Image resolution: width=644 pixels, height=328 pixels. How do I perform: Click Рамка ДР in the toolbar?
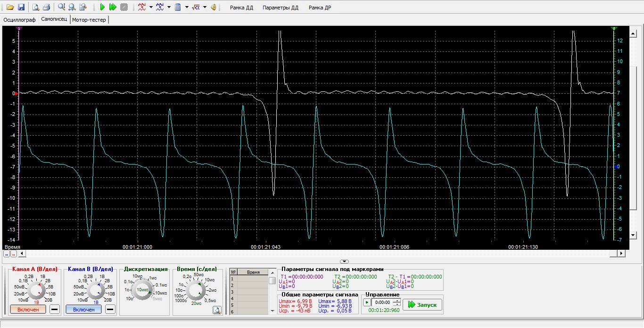pyautogui.click(x=320, y=8)
